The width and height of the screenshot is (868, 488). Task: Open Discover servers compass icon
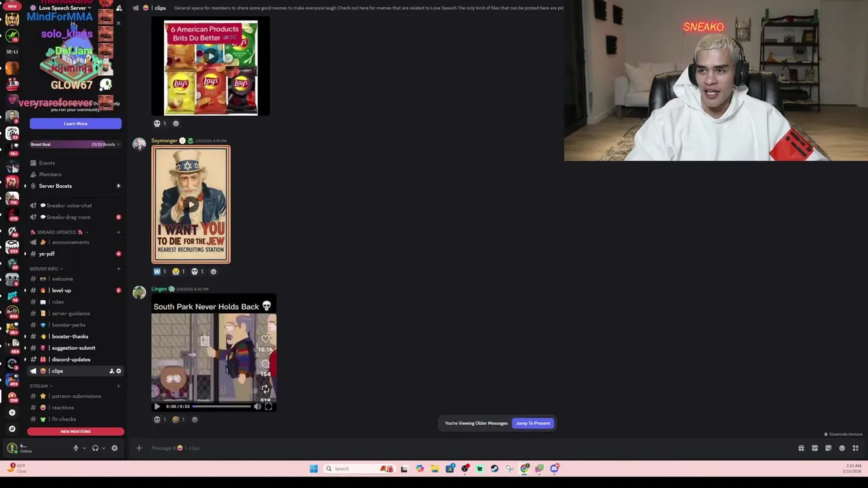tap(12, 428)
